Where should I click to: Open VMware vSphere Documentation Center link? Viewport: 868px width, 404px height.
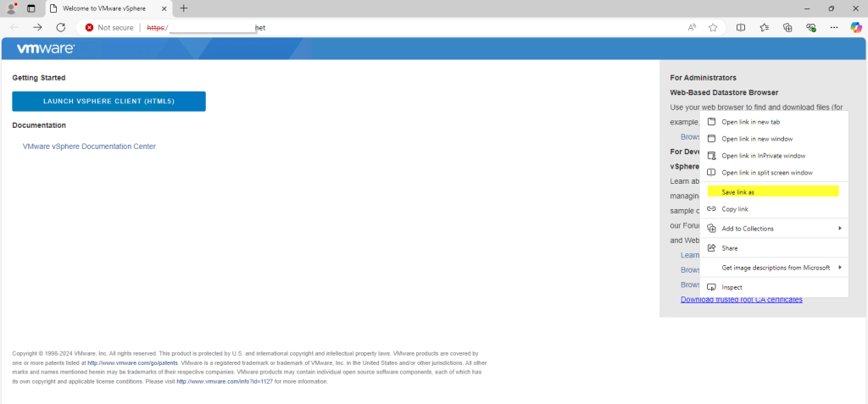click(x=89, y=147)
